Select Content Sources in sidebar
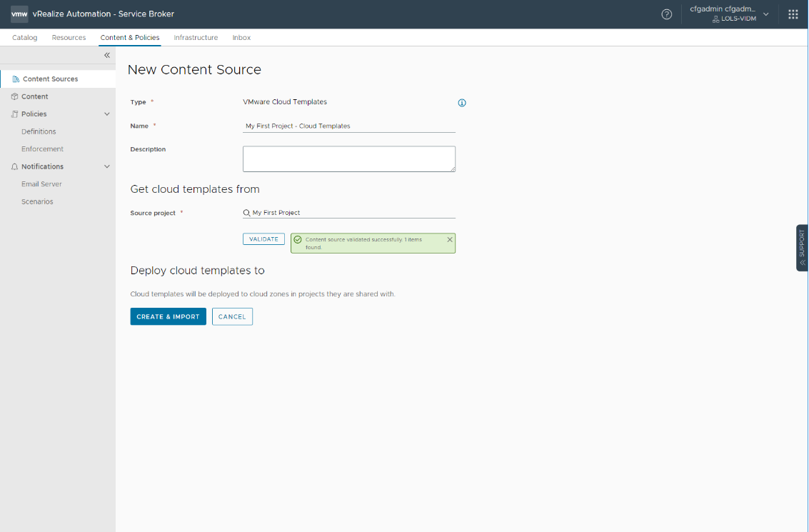Viewport: 809px width, 532px height. pos(58,79)
